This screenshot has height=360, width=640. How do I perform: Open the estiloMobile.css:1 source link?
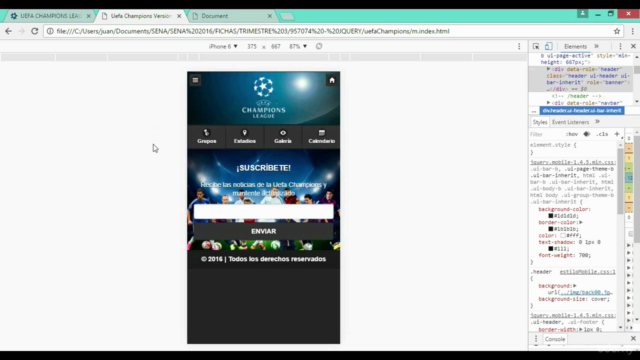coord(587,271)
